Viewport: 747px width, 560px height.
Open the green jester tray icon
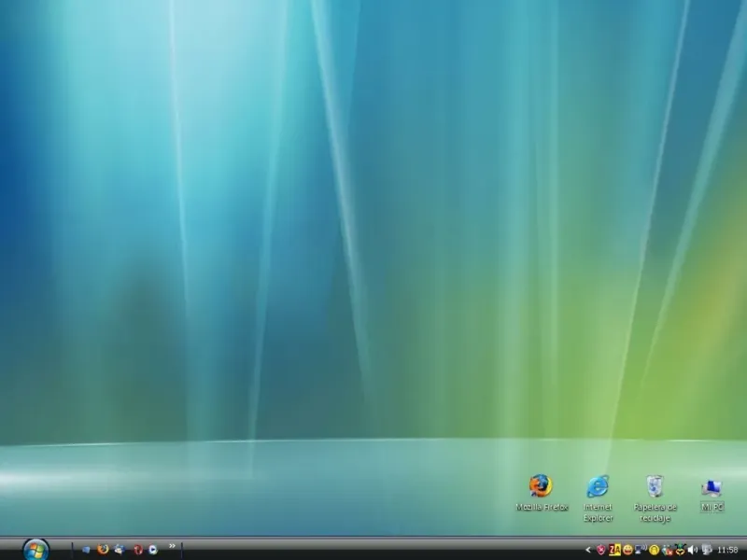681,550
